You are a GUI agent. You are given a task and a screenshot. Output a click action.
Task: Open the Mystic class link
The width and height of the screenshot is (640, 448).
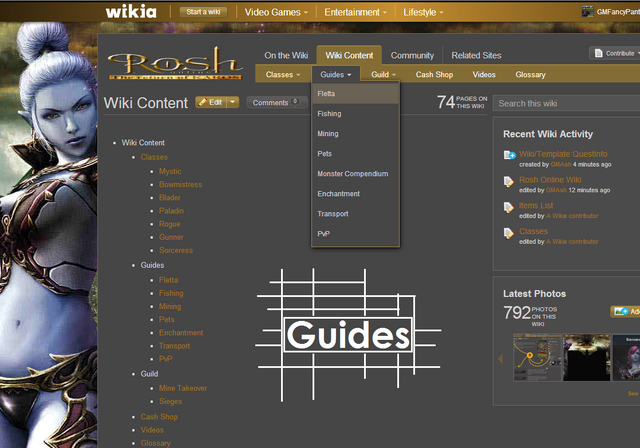click(x=170, y=171)
